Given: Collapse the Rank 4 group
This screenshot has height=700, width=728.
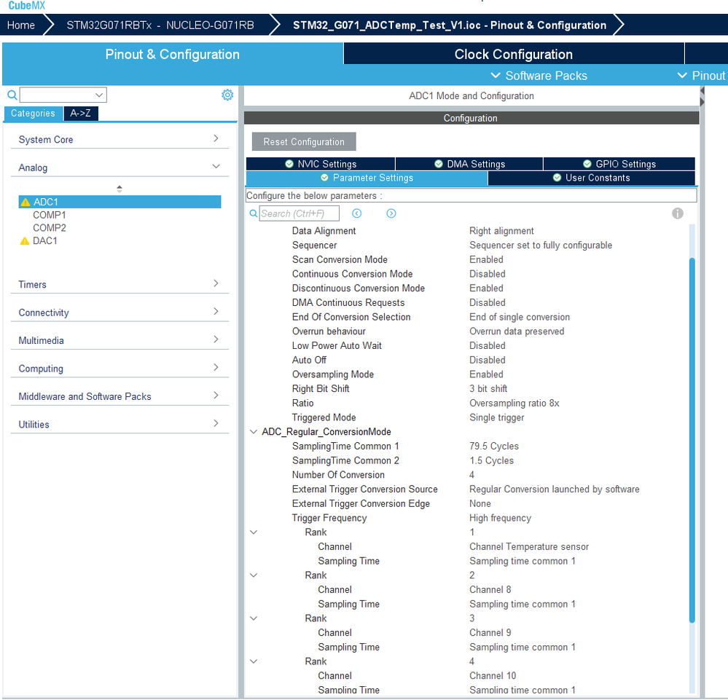Looking at the screenshot, I should [x=254, y=661].
